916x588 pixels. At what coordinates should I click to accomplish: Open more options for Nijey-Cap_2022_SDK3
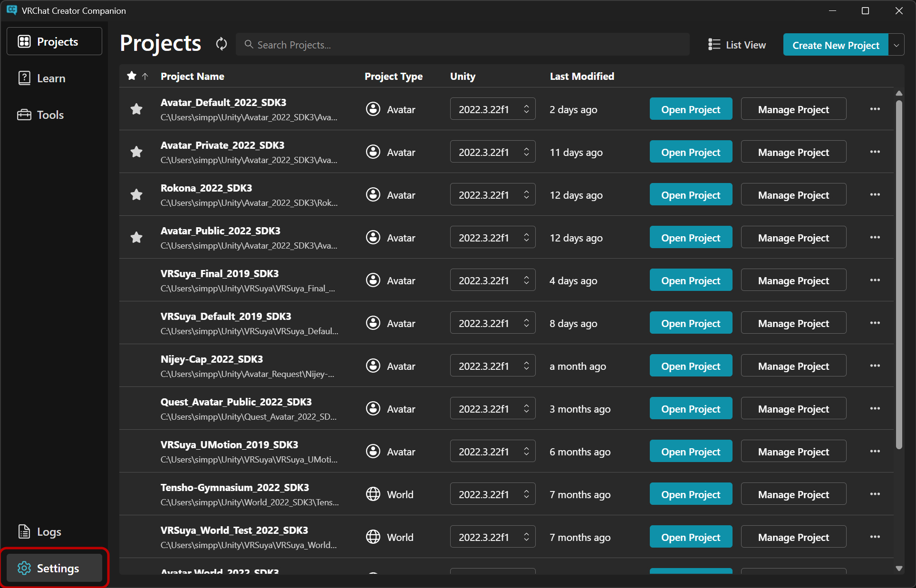(x=875, y=366)
